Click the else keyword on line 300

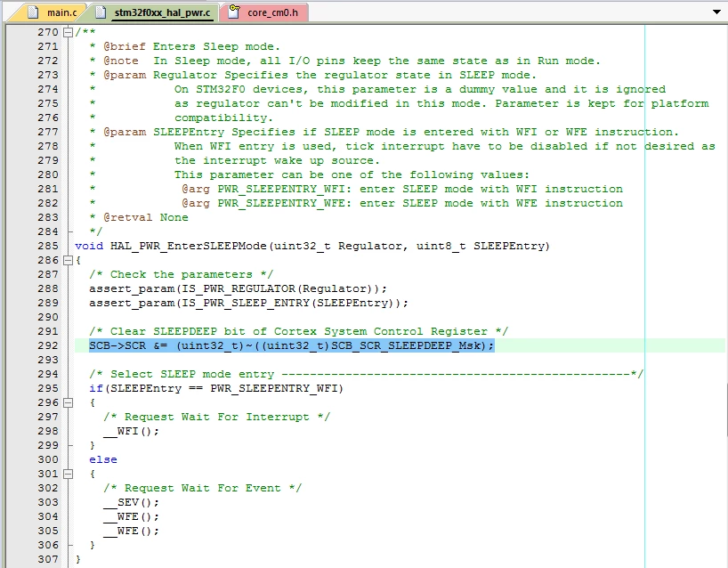(x=103, y=459)
